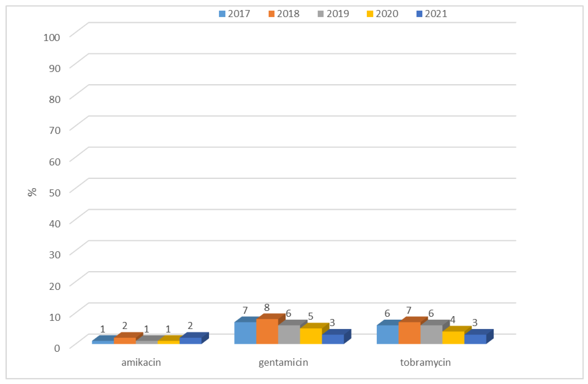588x384 pixels.
Task: Select the 2019 legend label text
Action: 337,14
